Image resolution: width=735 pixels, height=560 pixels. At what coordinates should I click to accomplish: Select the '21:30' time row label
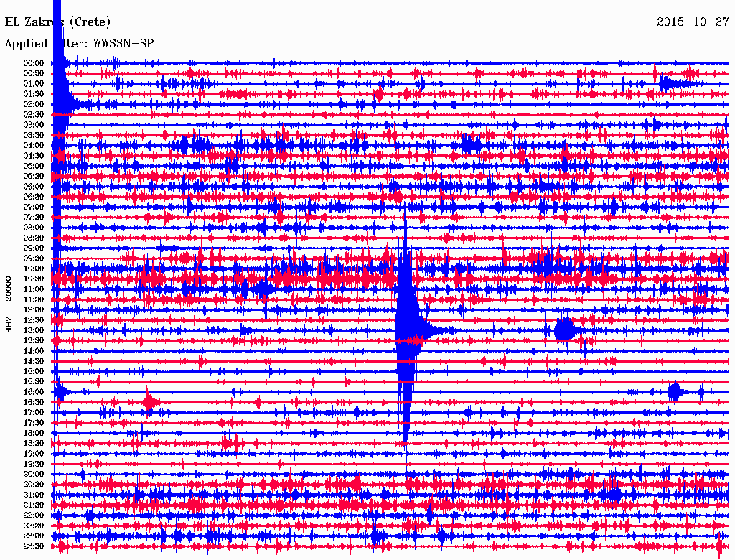34,505
